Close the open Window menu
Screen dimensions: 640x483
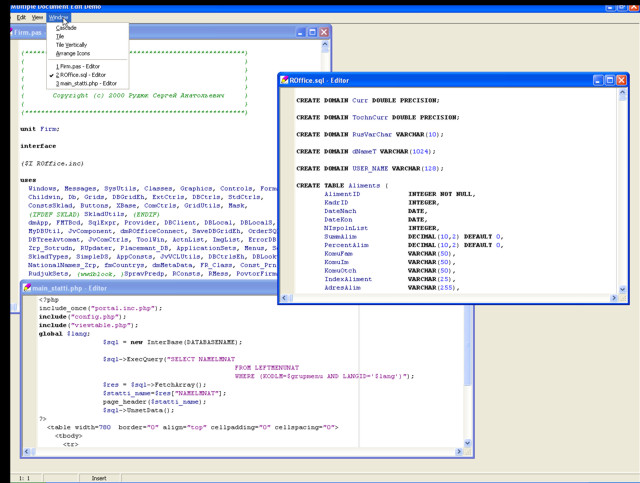click(x=58, y=17)
